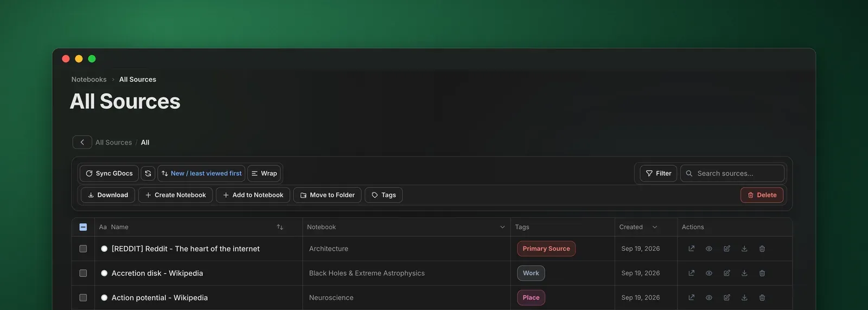This screenshot has height=310, width=868.
Task: Open external link for Reddit row
Action: point(691,249)
